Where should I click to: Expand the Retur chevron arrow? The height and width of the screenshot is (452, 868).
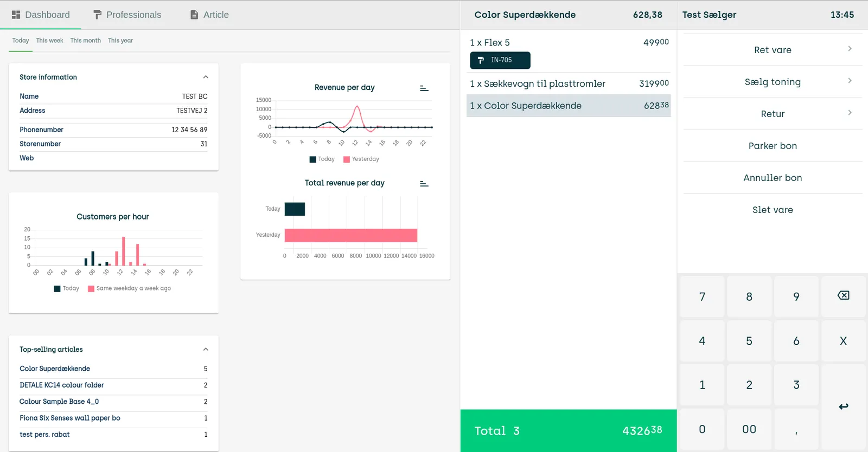click(x=850, y=113)
